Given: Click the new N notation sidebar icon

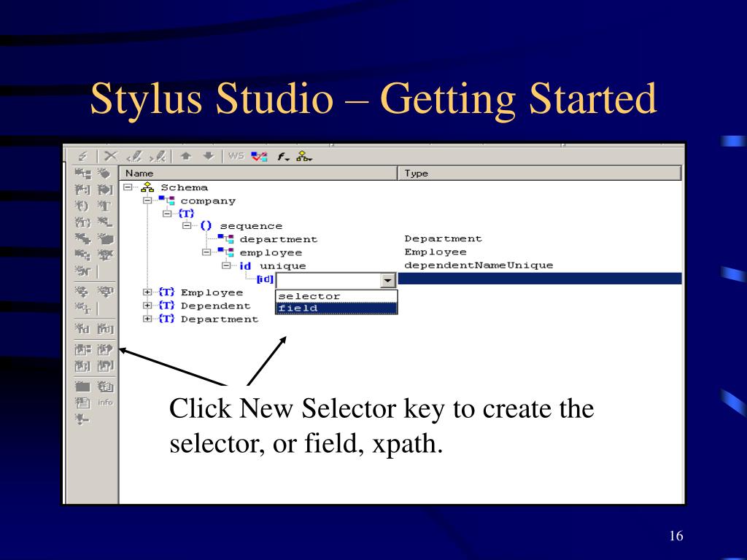Looking at the screenshot, I should click(x=83, y=271).
